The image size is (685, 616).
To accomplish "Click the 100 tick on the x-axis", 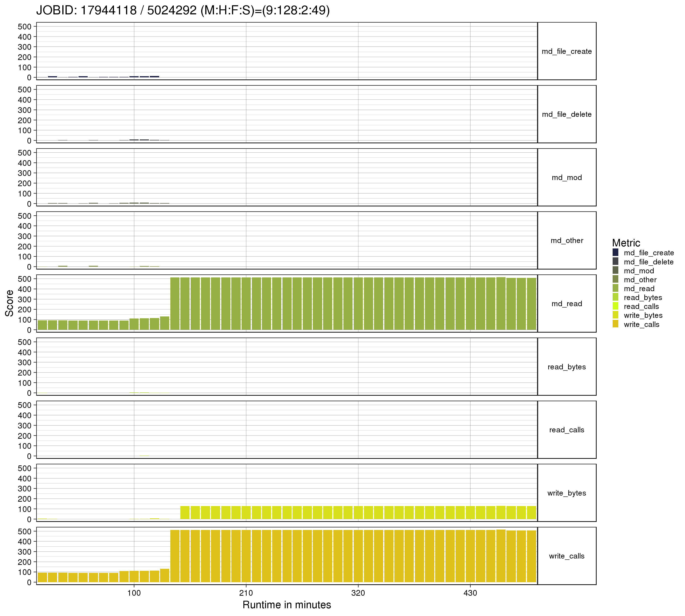I will pos(134,593).
